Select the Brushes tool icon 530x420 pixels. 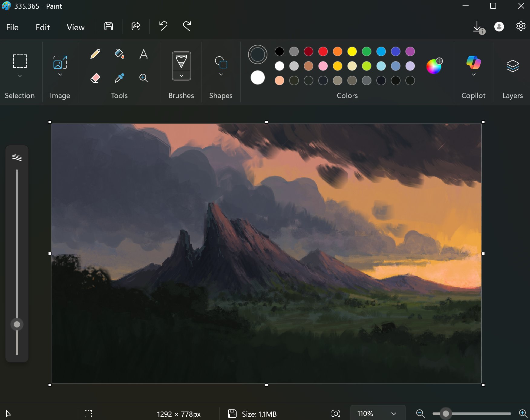tap(181, 61)
